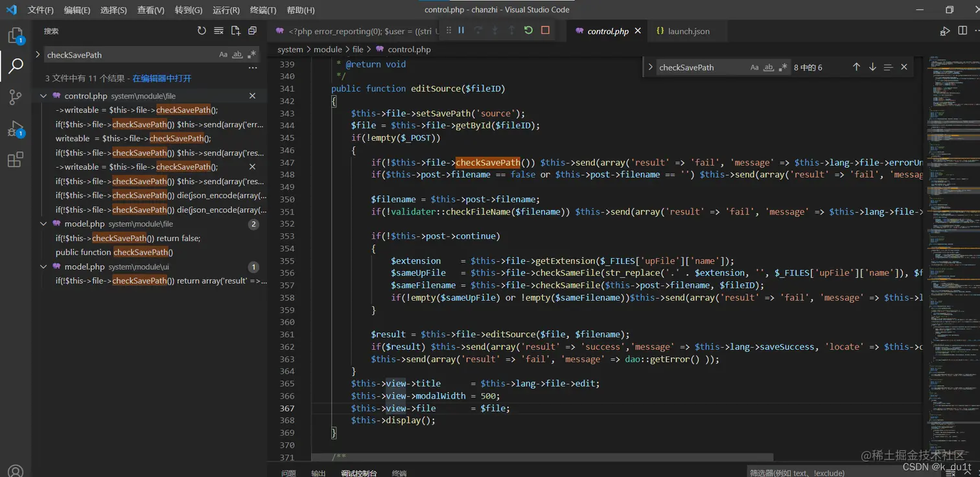Image resolution: width=980 pixels, height=477 pixels.
Task: Toggle match case in sidebar search box
Action: click(223, 55)
